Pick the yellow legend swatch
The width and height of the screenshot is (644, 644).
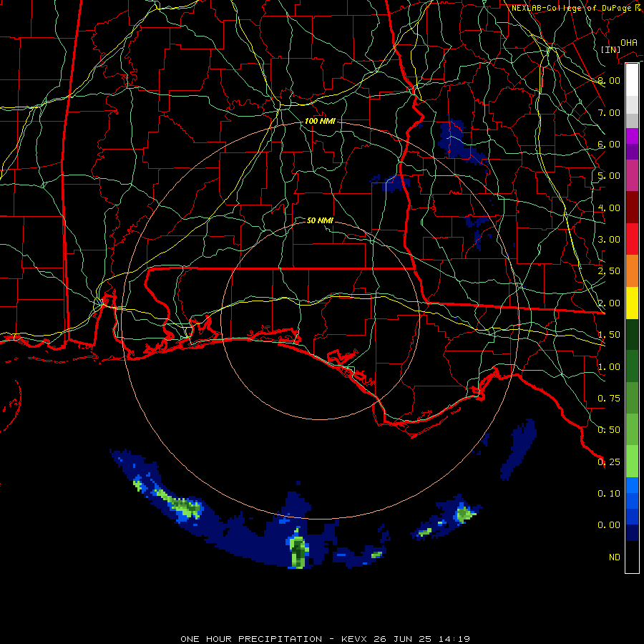coord(632,303)
